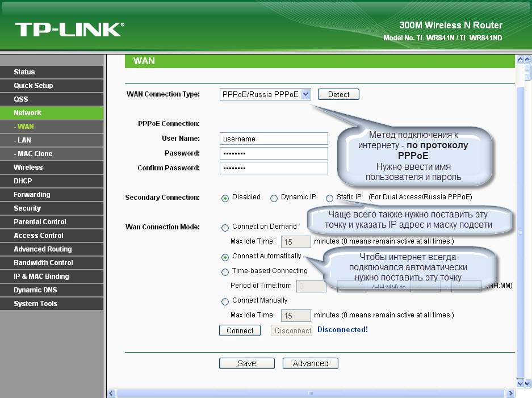Click the Save button
532x398 pixels.
coord(246,363)
